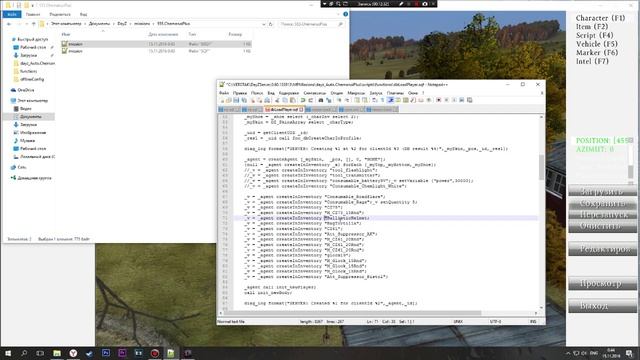The width and height of the screenshot is (640, 360).
Task: Copy selection via Notepad++ toolbar icon
Action: pos(284,100)
